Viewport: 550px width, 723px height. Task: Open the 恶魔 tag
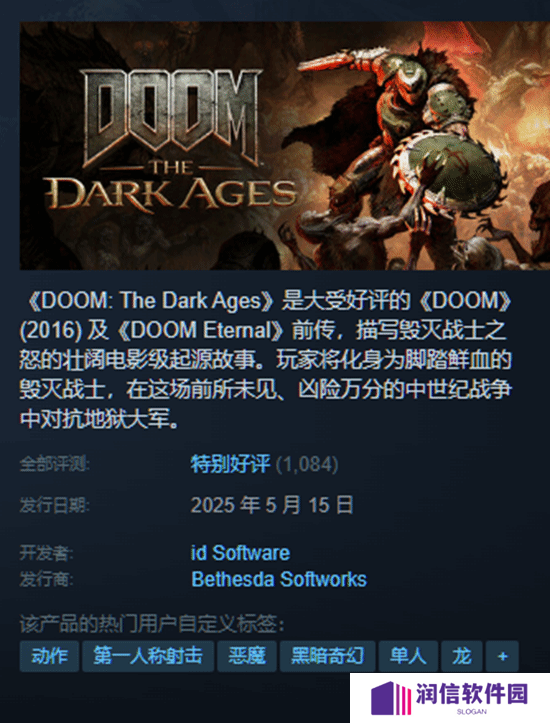(247, 656)
